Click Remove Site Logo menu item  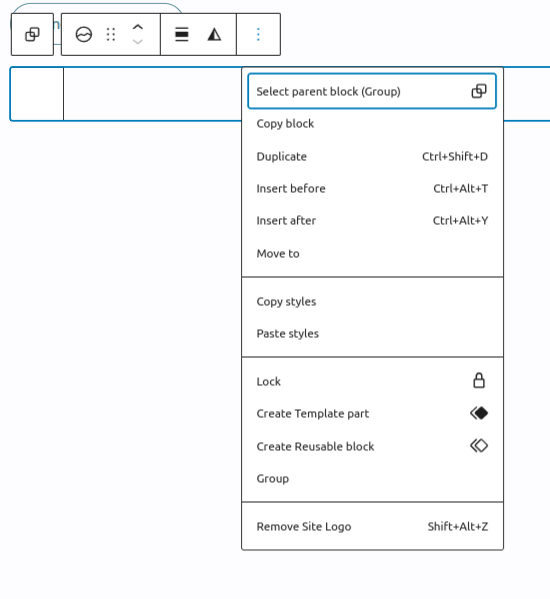pyautogui.click(x=372, y=527)
